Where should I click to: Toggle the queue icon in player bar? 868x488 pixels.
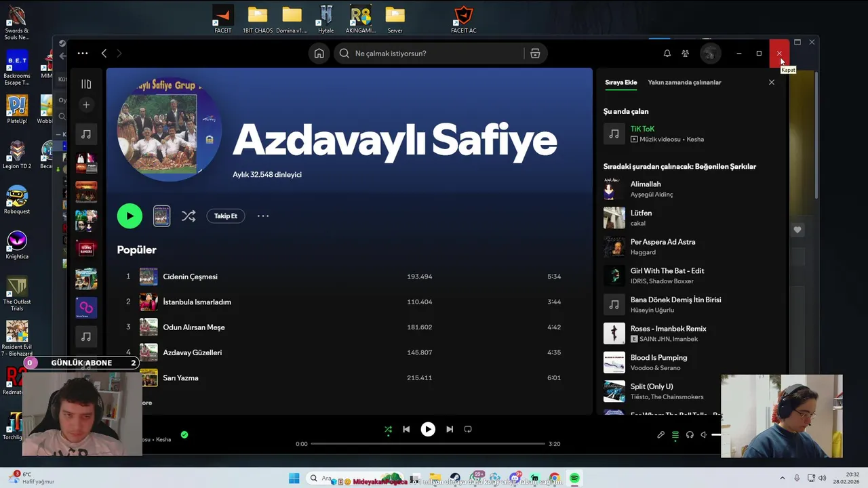click(x=675, y=435)
